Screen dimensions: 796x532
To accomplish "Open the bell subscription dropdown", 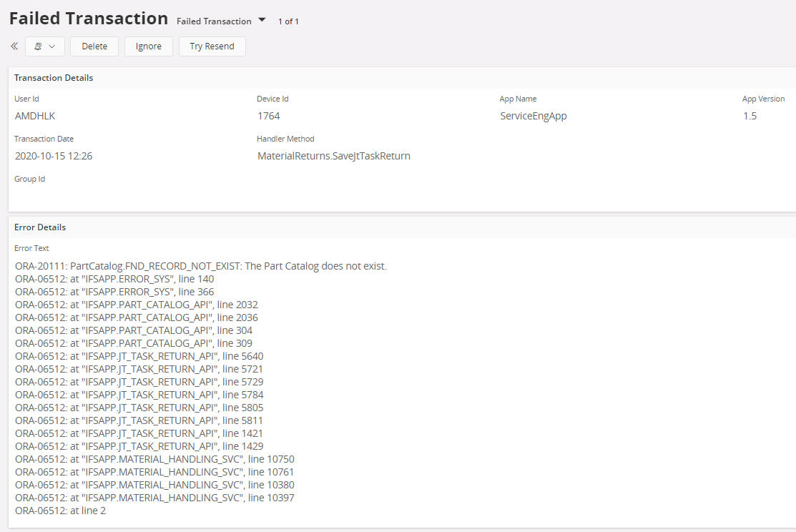I will click(x=45, y=46).
